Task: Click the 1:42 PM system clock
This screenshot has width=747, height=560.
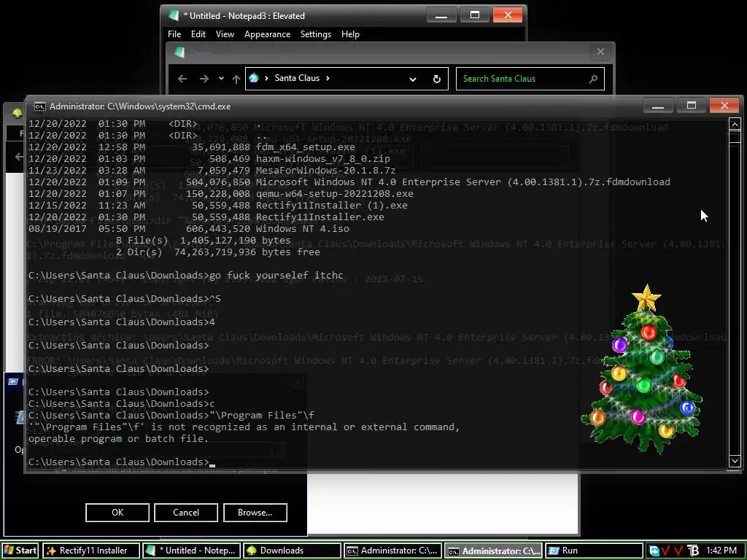Action: (721, 551)
